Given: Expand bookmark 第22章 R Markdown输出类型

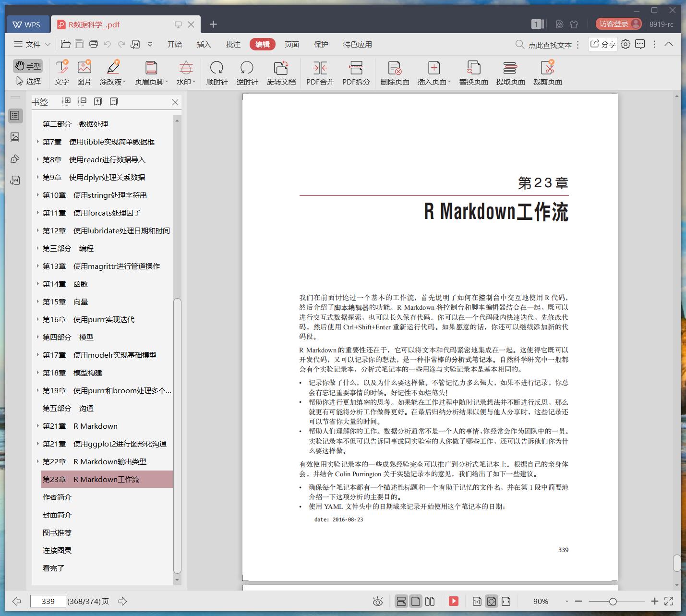Looking at the screenshot, I should [x=38, y=461].
